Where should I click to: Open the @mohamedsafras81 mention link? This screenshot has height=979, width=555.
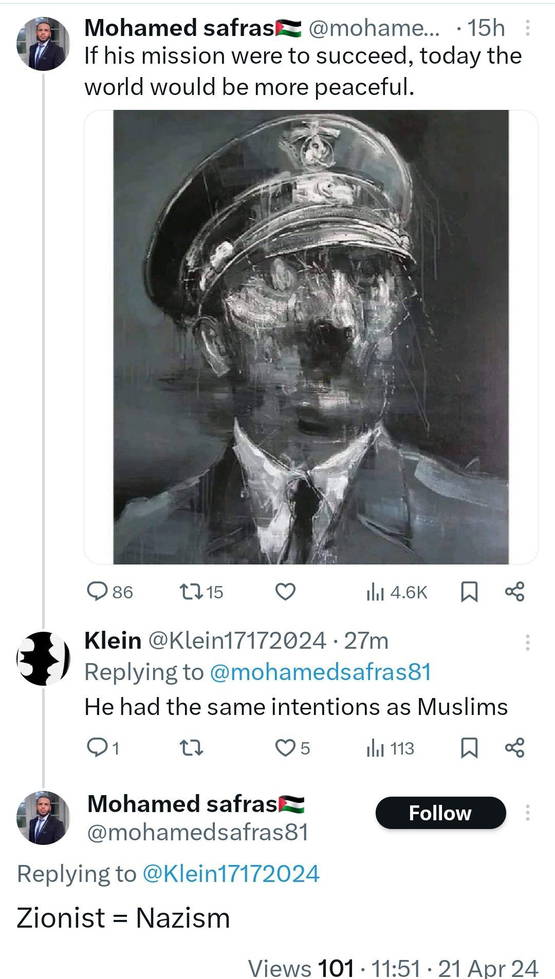pos(322,672)
